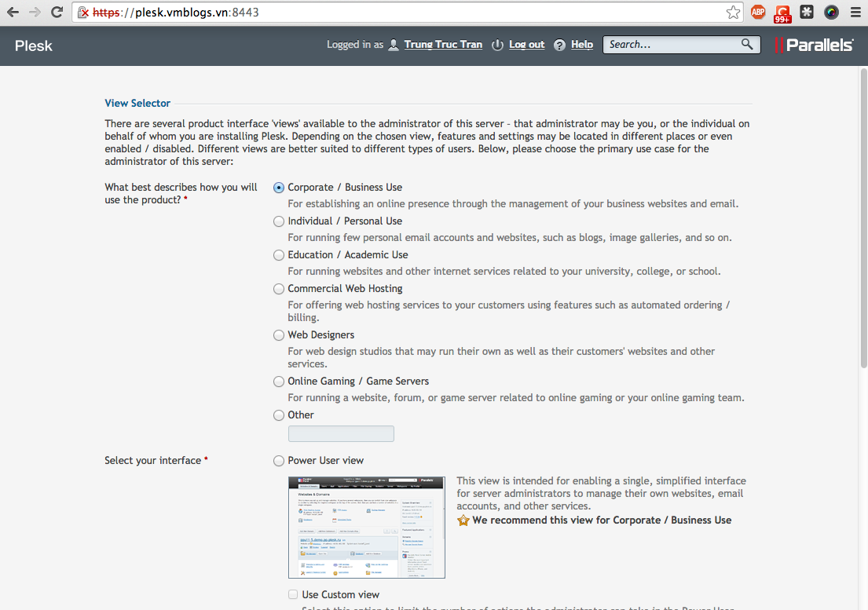Click the browser back arrow
The width and height of the screenshot is (868, 610).
click(13, 12)
